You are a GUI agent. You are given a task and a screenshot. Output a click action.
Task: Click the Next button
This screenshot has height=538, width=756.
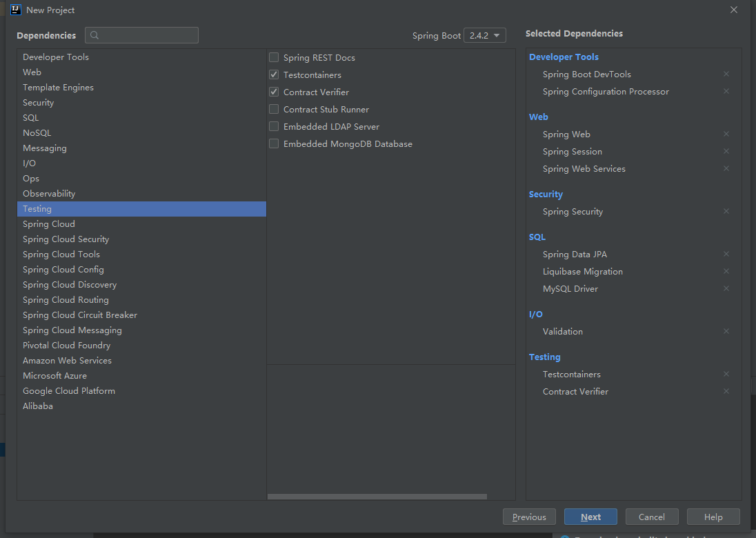click(x=590, y=517)
